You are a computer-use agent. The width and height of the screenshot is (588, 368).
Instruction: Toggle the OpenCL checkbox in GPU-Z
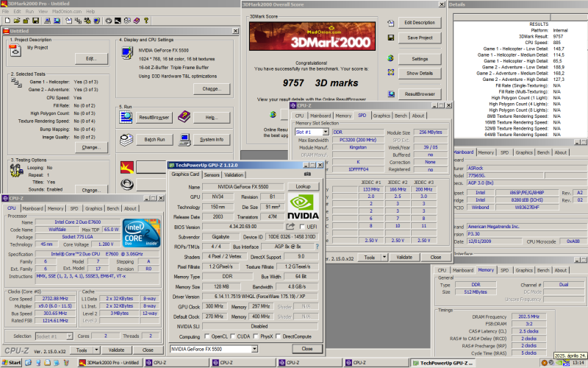pyautogui.click(x=207, y=336)
